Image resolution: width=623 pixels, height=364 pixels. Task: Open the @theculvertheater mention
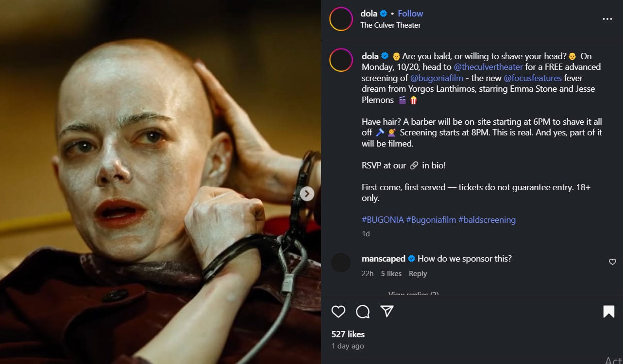point(488,67)
